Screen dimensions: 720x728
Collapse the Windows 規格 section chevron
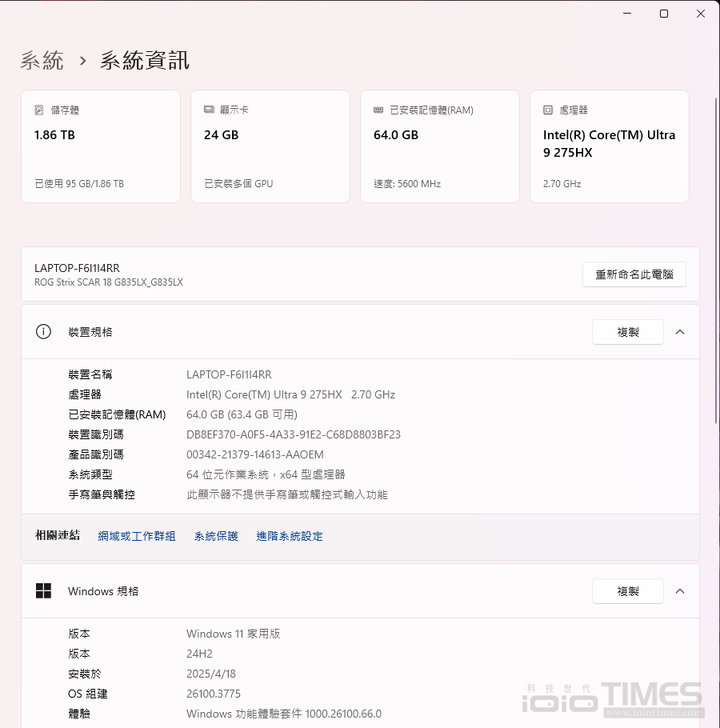click(680, 591)
